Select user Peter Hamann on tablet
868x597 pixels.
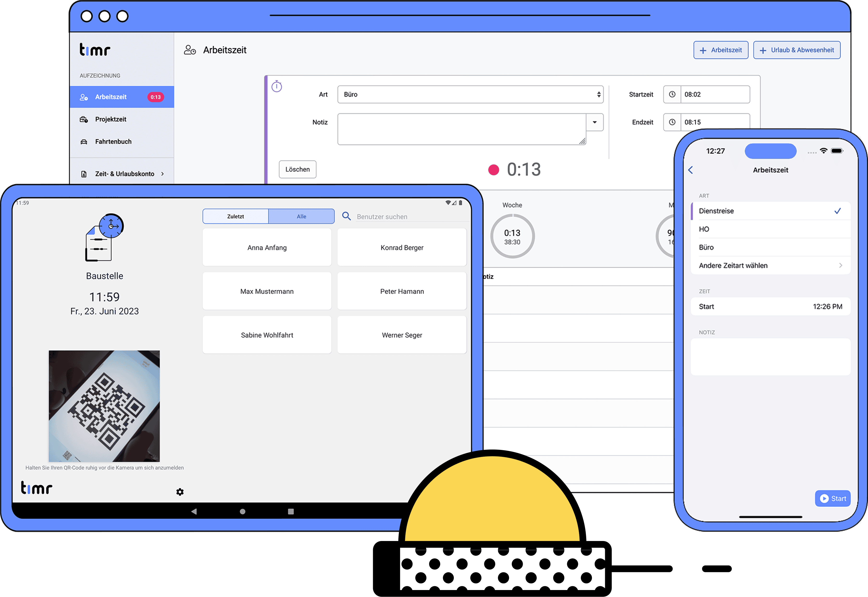tap(402, 291)
